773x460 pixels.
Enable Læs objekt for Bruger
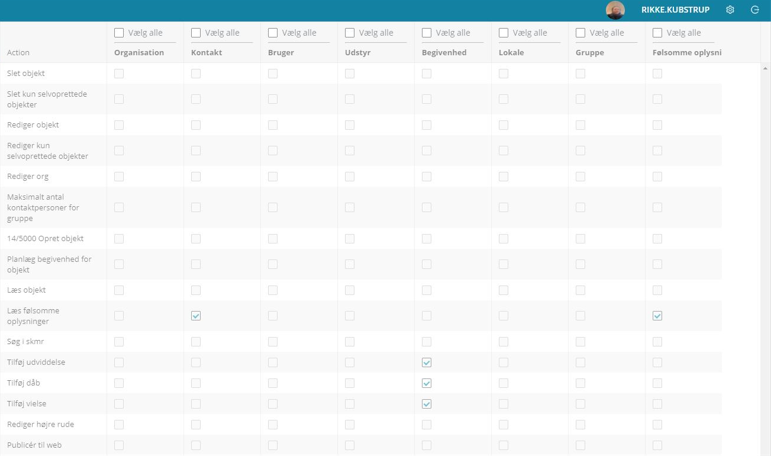coord(273,290)
